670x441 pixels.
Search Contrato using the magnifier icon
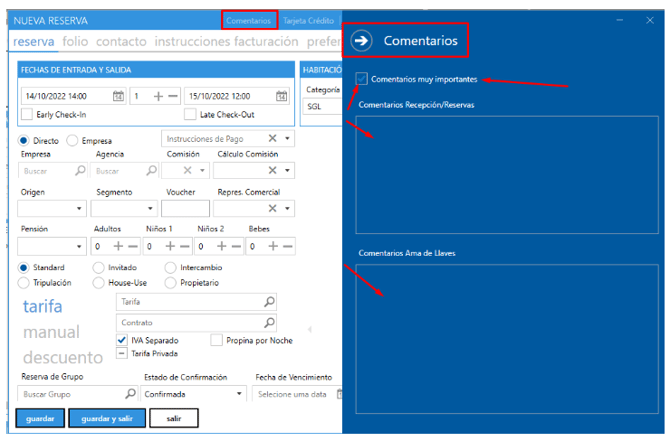[269, 322]
